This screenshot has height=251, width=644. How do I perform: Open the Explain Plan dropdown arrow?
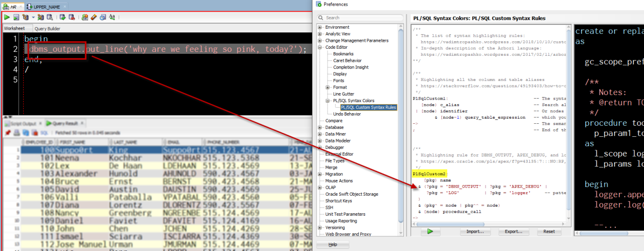click(x=33, y=17)
